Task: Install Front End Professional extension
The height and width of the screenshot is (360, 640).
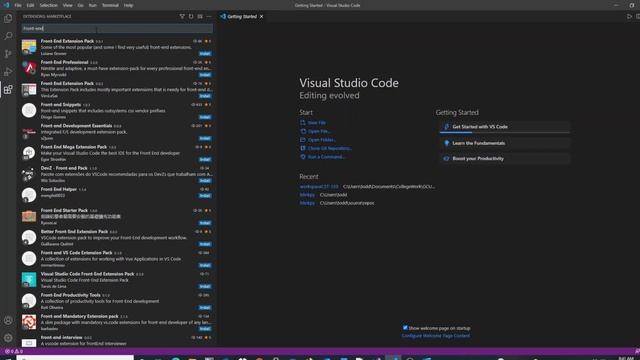Action: tap(205, 75)
